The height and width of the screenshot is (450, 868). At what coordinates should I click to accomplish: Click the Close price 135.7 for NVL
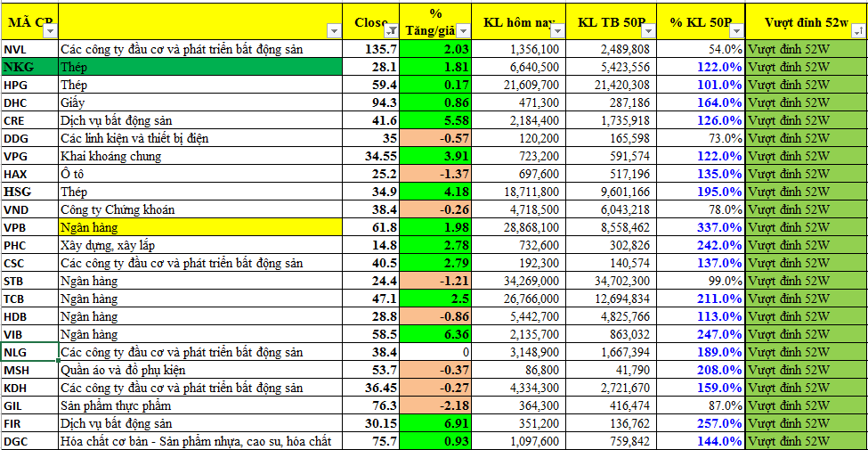point(371,49)
